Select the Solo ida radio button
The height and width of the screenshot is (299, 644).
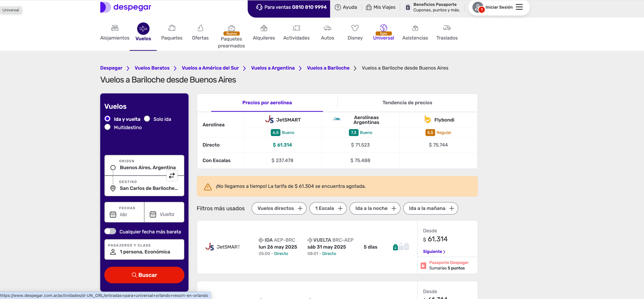coord(147,119)
